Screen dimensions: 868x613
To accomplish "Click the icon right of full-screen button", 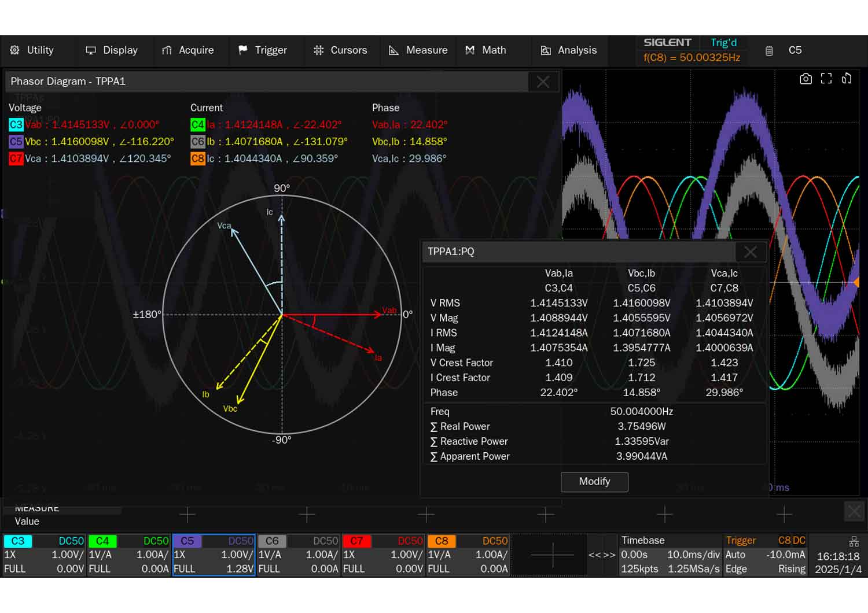I will coord(847,79).
